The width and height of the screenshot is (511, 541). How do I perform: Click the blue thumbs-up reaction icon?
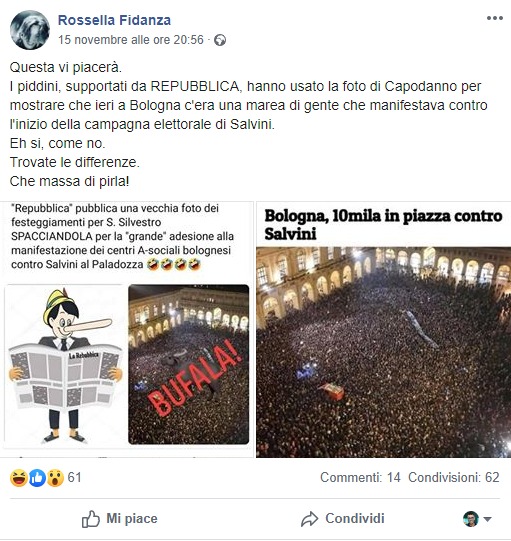(37, 478)
